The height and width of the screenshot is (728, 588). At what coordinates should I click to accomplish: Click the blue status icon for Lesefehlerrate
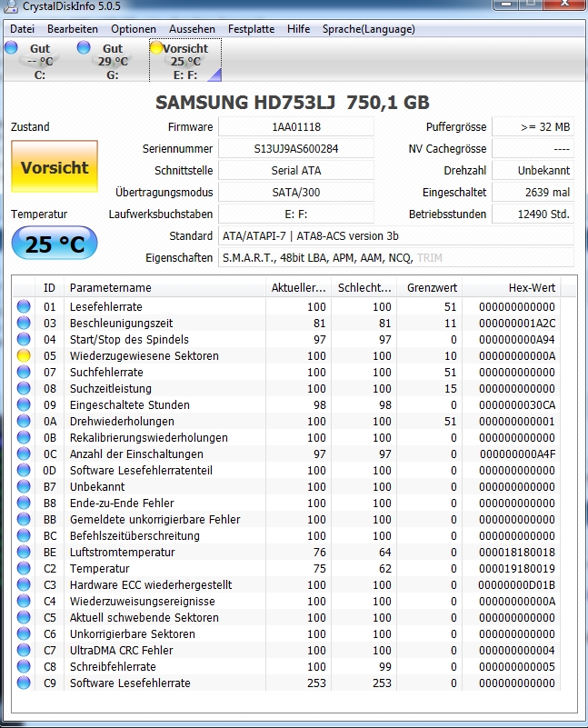click(24, 306)
